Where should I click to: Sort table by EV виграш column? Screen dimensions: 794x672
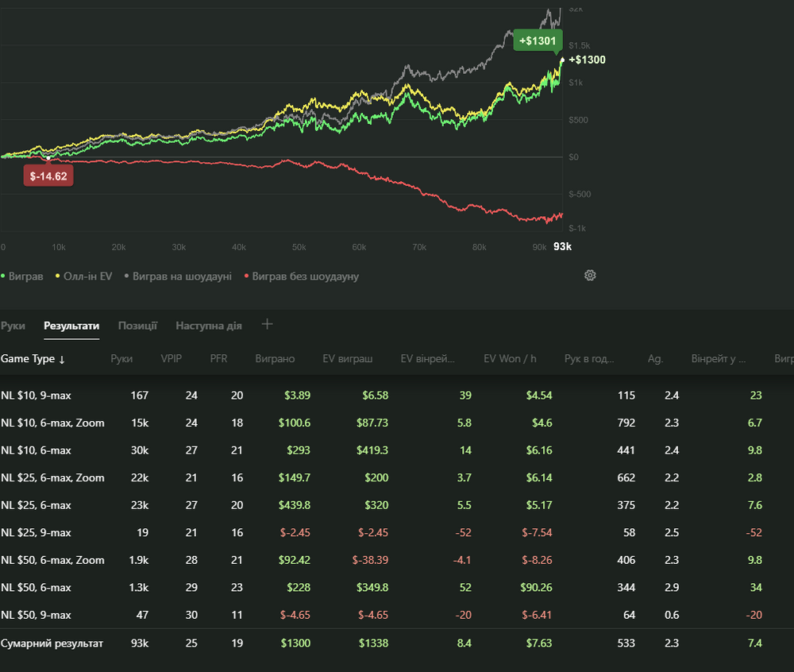[x=347, y=359]
